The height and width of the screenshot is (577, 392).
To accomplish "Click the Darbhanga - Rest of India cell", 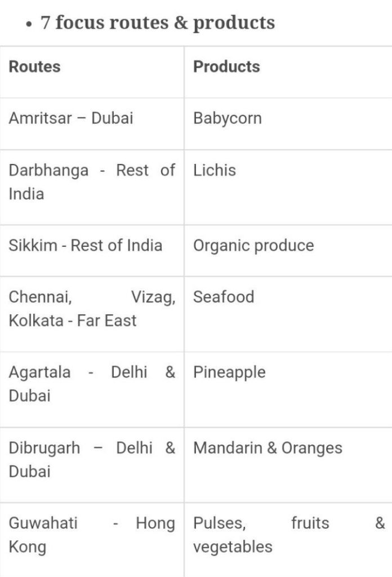I will click(x=91, y=181).
